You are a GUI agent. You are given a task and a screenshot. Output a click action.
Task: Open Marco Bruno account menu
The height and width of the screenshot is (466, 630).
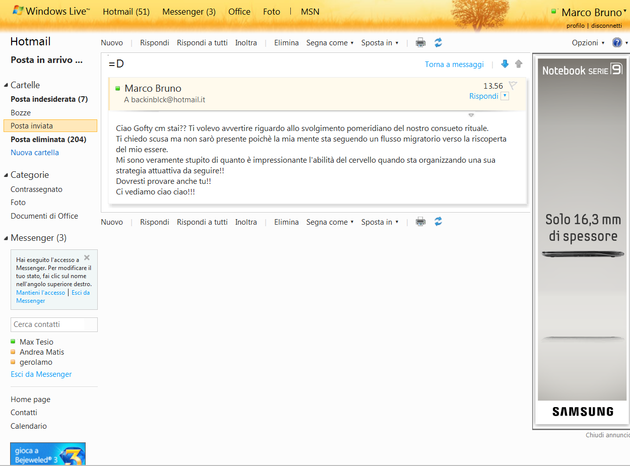click(x=593, y=12)
